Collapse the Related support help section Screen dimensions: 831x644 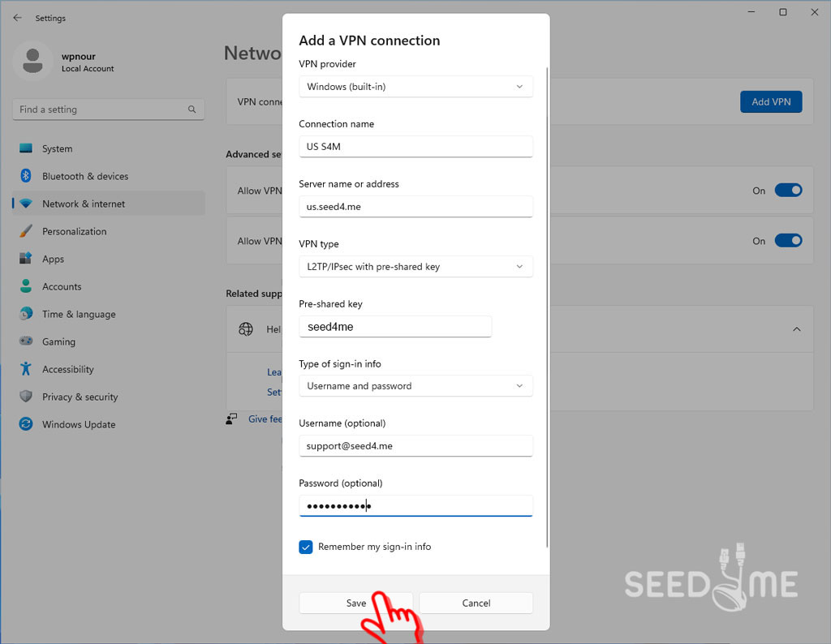click(797, 328)
